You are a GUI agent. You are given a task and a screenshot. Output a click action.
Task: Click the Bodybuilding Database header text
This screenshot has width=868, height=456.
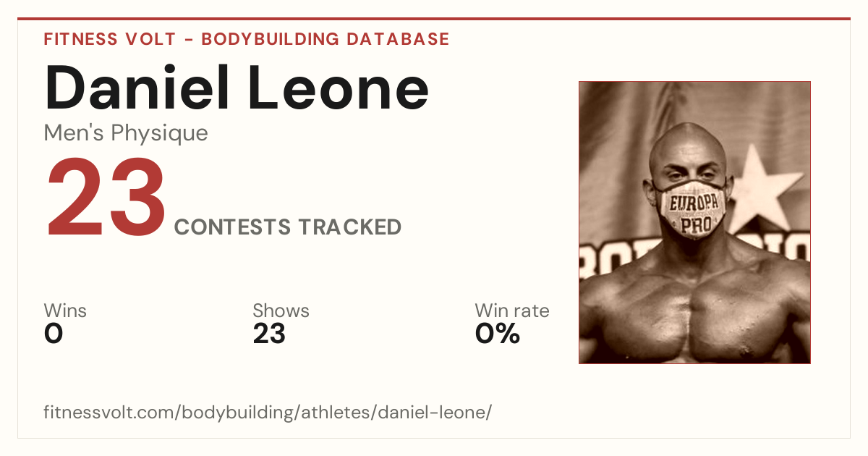[325, 39]
